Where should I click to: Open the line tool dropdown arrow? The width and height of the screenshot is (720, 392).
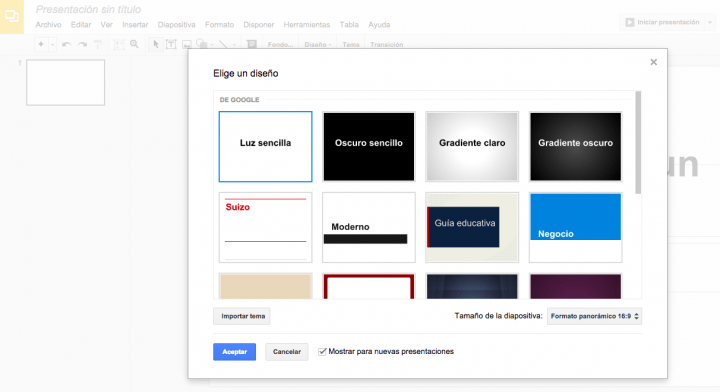click(234, 45)
